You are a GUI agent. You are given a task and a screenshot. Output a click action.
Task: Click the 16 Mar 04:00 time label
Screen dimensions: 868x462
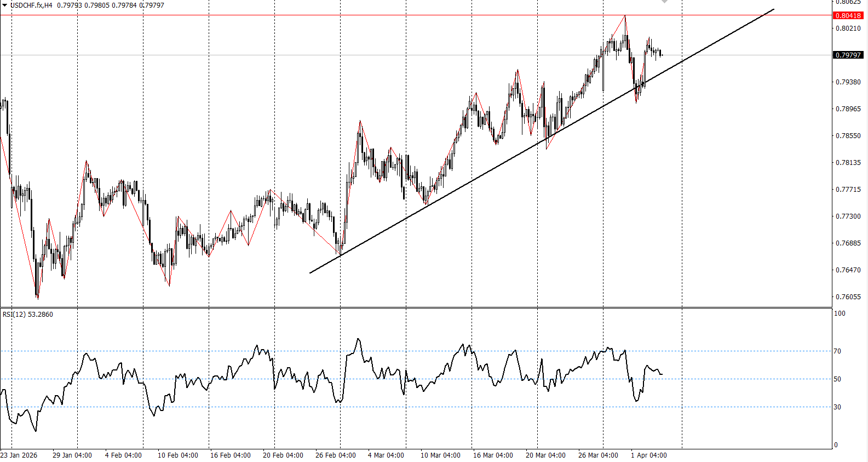point(493,455)
